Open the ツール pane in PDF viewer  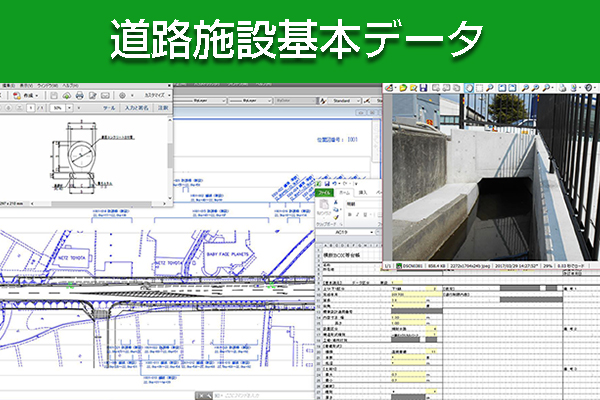pyautogui.click(x=109, y=108)
